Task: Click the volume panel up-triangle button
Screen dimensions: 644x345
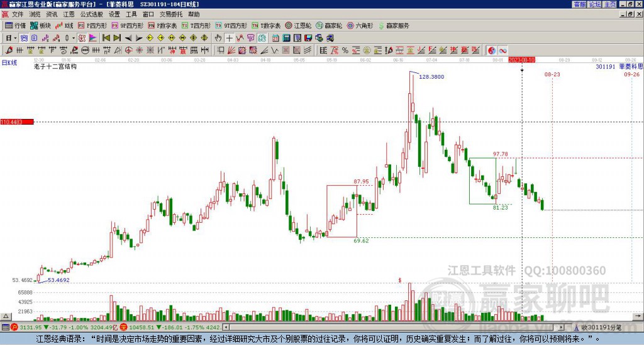Action: point(6,317)
